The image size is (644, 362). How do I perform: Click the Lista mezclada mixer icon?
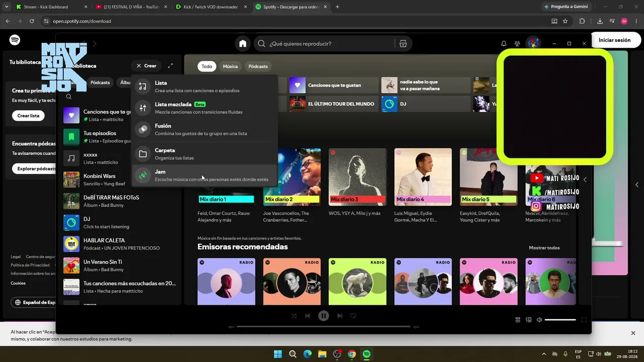(143, 108)
